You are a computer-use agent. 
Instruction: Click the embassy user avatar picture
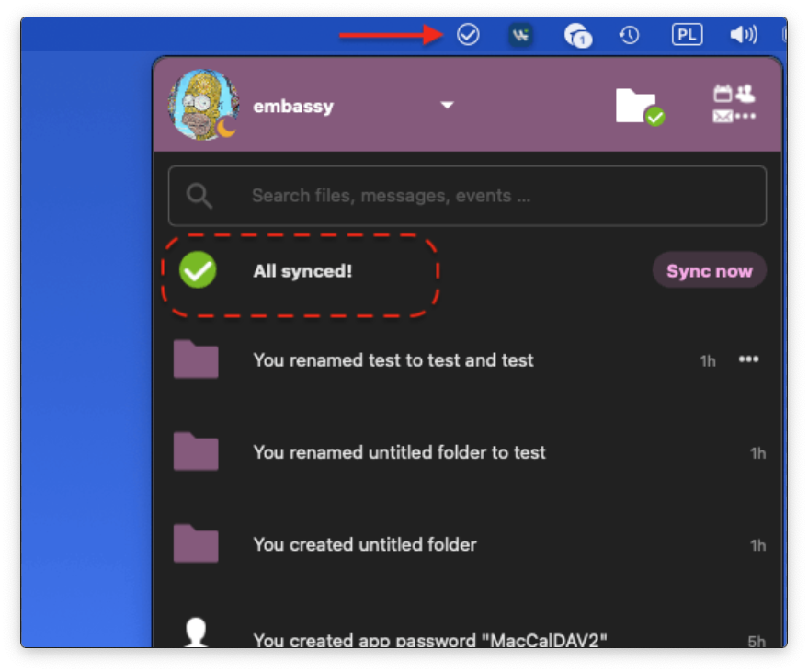pos(203,105)
